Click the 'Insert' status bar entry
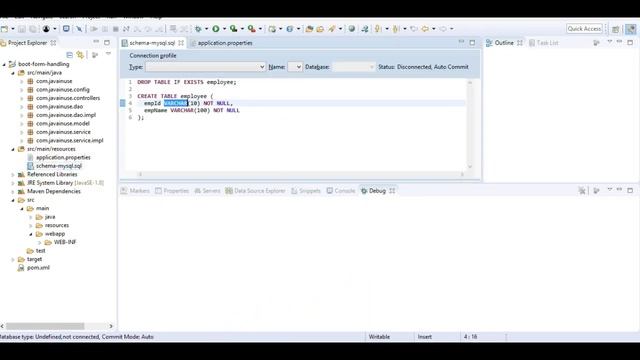The height and width of the screenshot is (360, 640). pyautogui.click(x=424, y=337)
